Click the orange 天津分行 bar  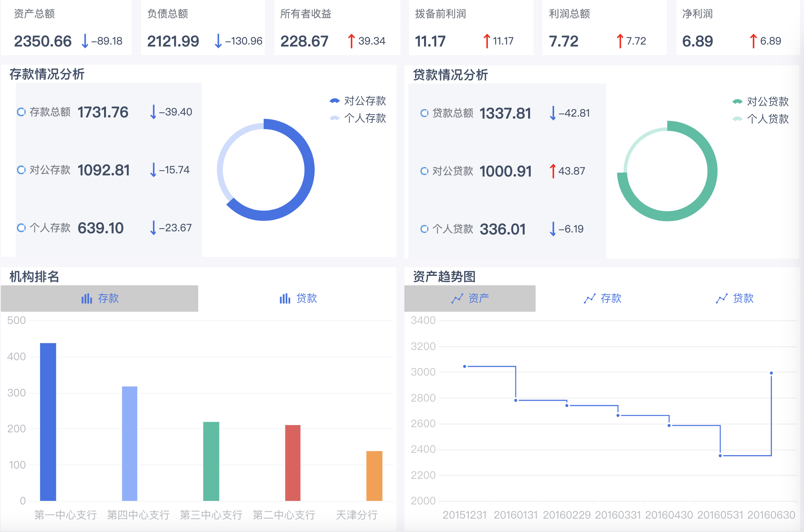click(374, 476)
